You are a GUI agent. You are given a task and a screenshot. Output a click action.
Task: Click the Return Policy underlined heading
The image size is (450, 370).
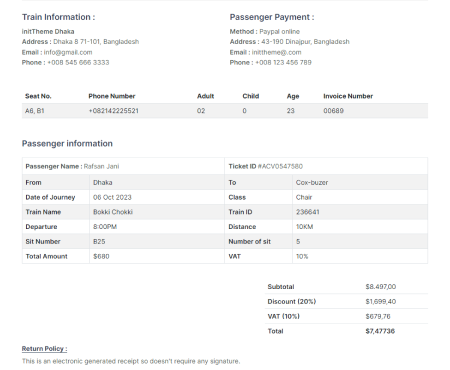tap(44, 349)
